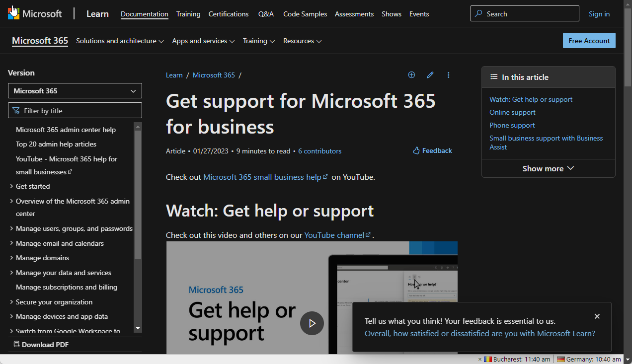Open the top Training nav item
632x364 pixels.
pyautogui.click(x=188, y=14)
